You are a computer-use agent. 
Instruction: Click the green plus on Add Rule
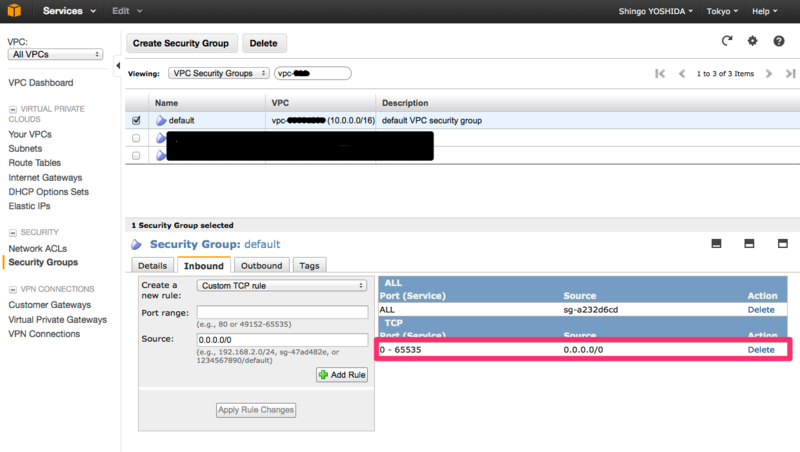coord(323,374)
